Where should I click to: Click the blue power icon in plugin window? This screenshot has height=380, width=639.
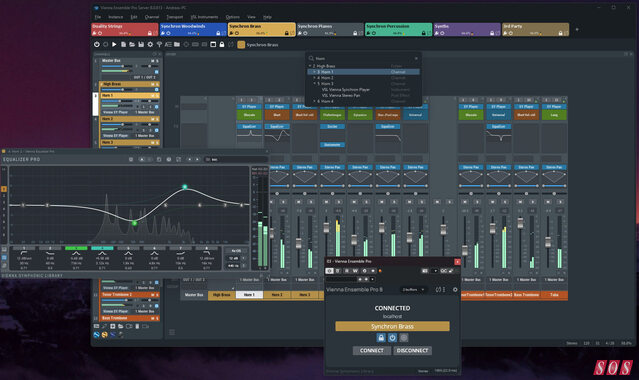pos(392,338)
